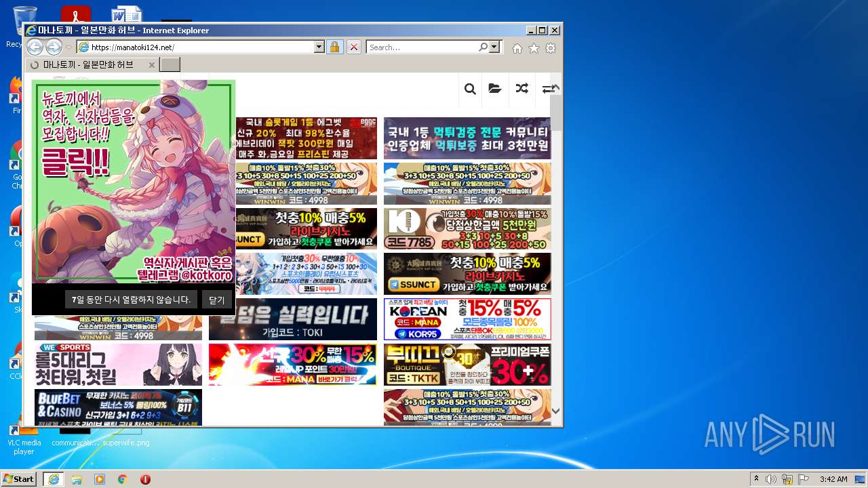This screenshot has width=868, height=488.
Task: Open Action Center flag icon
Action: [804, 479]
